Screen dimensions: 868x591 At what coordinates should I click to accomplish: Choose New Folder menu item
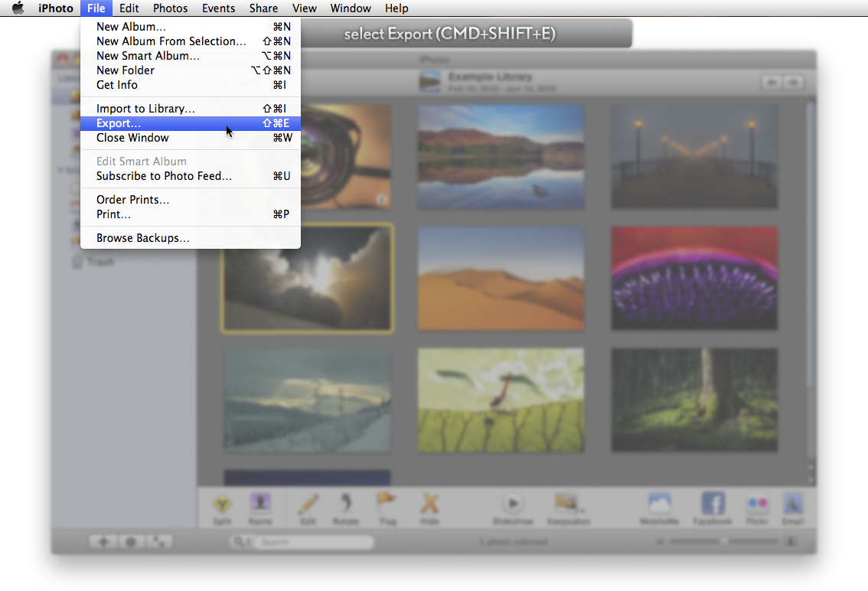pyautogui.click(x=191, y=70)
